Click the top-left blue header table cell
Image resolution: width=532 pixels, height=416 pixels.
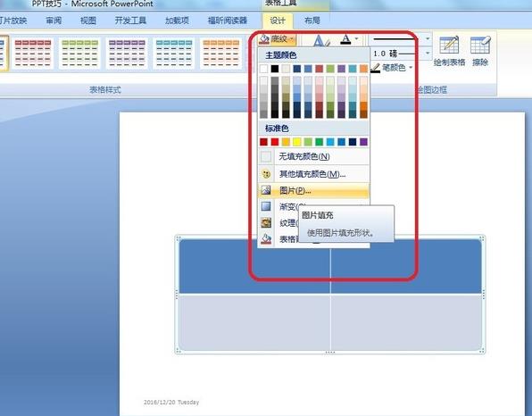(x=254, y=266)
